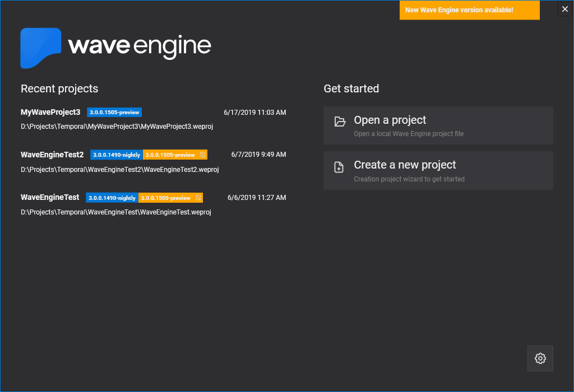574x392 pixels.
Task: Update WaveEngineTest to 3.0.0.1505-preview
Action: pos(170,198)
